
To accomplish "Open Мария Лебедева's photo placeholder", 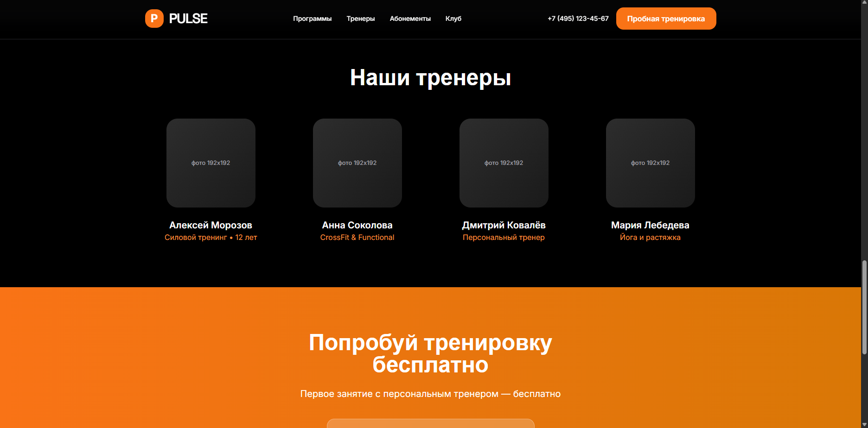I will coord(651,163).
